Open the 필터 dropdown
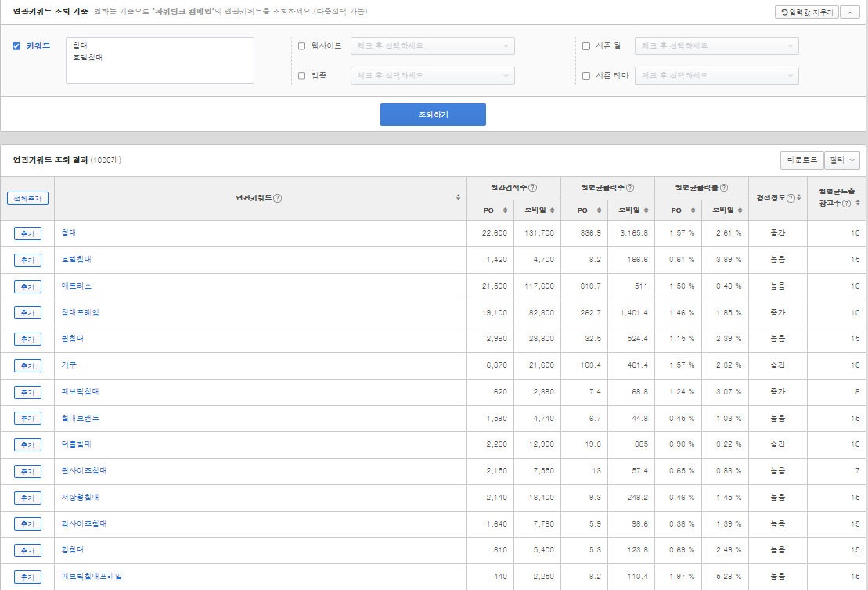 point(842,160)
